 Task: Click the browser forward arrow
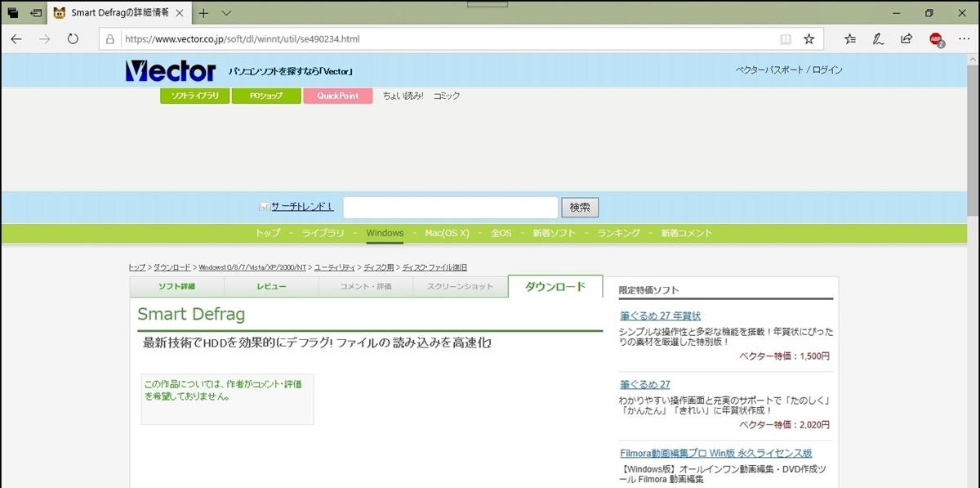[45, 38]
